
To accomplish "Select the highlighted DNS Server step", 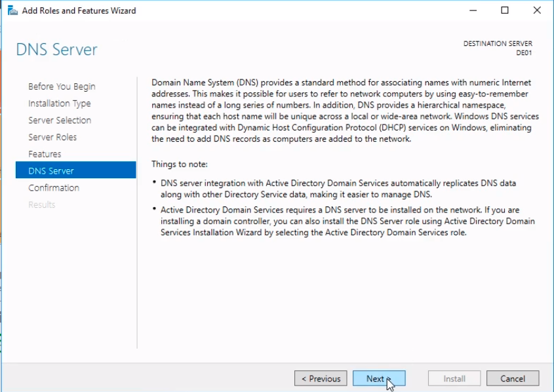I will coord(75,170).
